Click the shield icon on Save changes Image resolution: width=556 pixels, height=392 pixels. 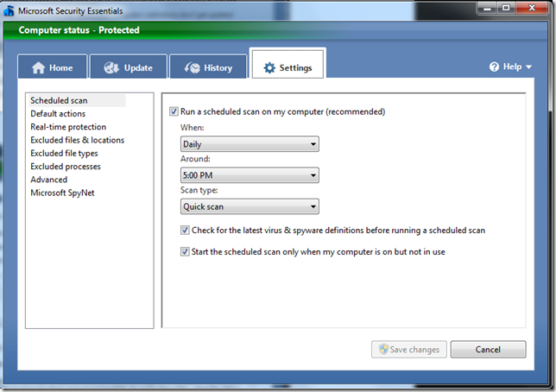[383, 349]
